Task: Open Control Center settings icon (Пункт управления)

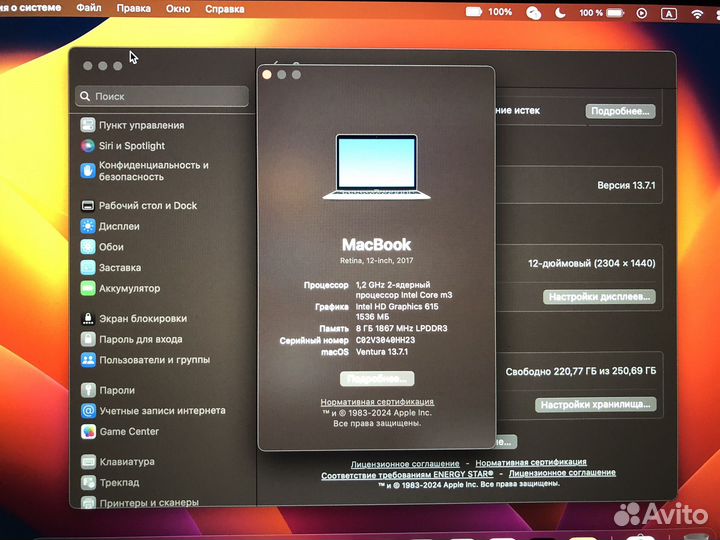Action: coord(88,125)
